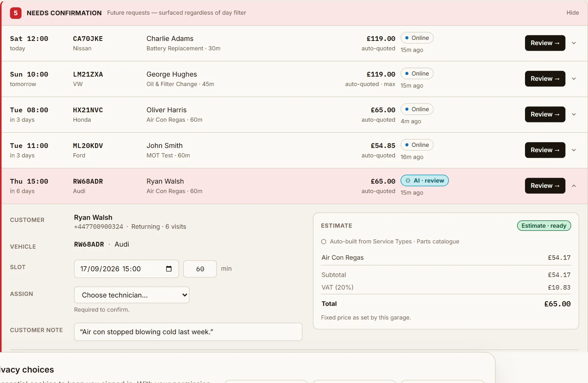This screenshot has height=383, width=588.
Task: Review Charlie Adams battery replacement request
Action: click(x=545, y=43)
